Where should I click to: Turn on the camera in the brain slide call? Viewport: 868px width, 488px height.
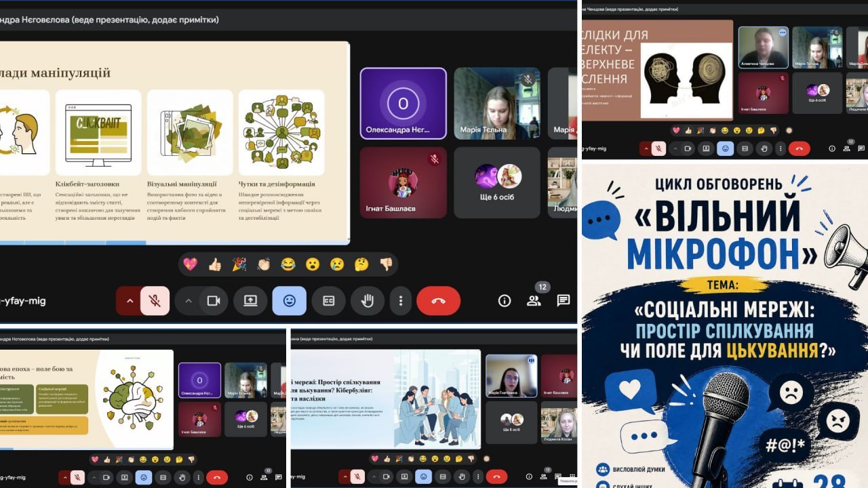click(106, 477)
